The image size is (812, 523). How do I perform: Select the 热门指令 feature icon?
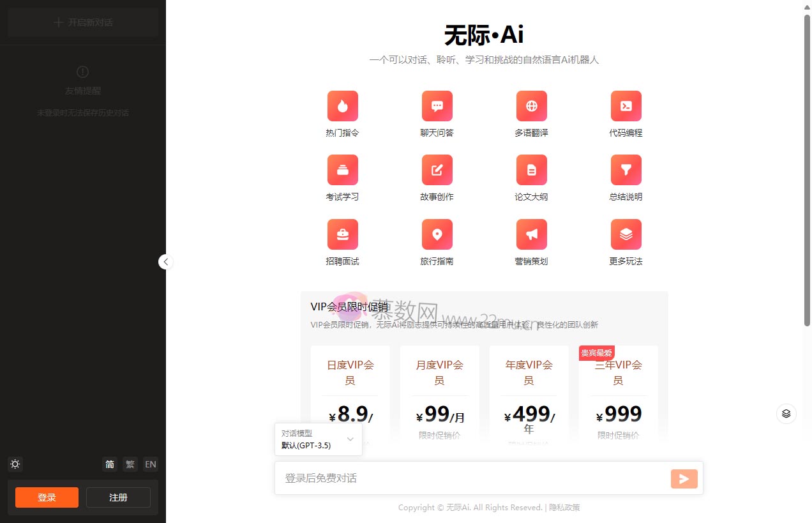342,106
